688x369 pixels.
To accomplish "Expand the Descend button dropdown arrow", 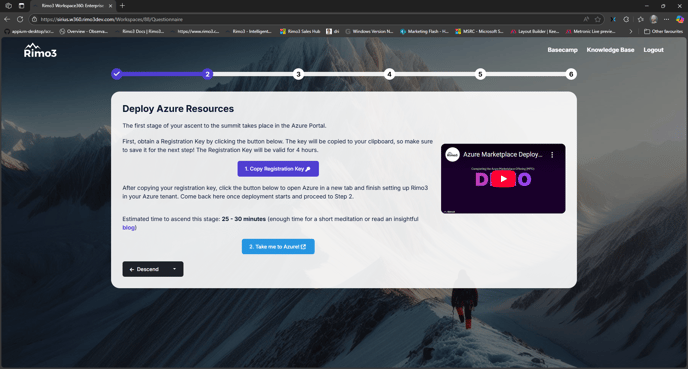I will click(175, 269).
